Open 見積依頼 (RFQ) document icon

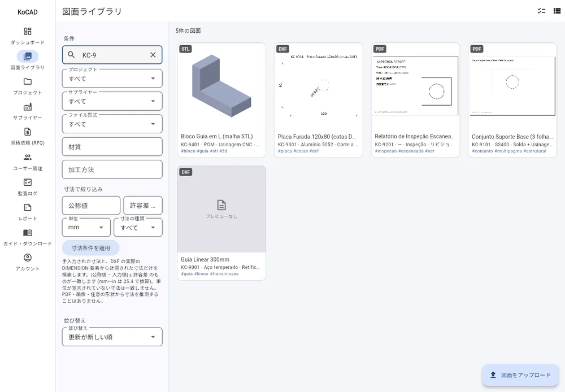[x=27, y=132]
